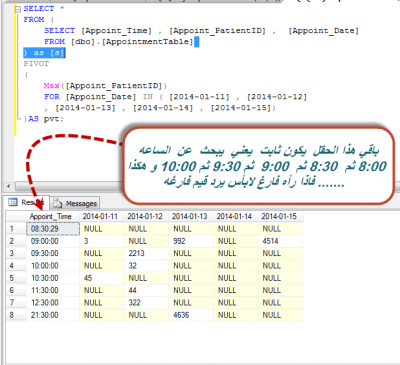The width and height of the screenshot is (400, 365).
Task: Click the Messages tab icon
Action: click(x=58, y=203)
